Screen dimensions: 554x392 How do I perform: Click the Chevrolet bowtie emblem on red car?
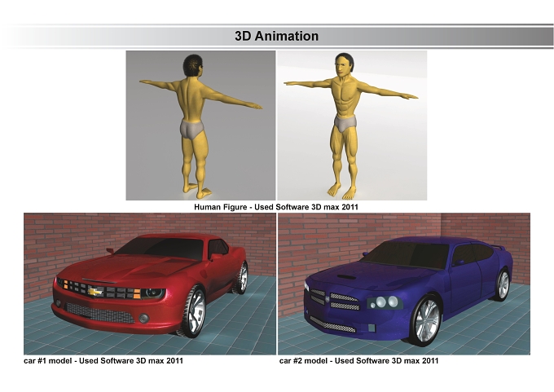coord(95,292)
